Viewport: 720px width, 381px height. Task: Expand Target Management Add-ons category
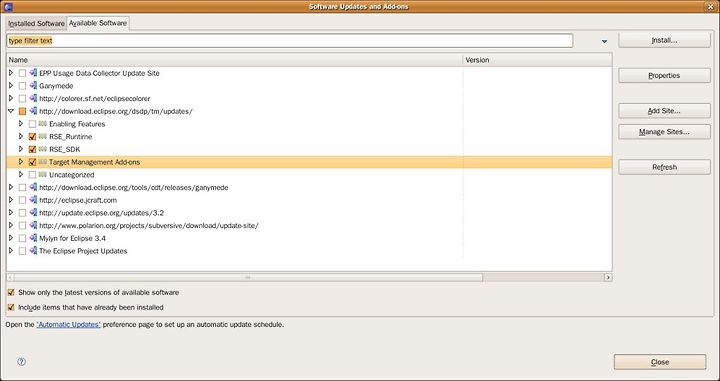pyautogui.click(x=21, y=162)
